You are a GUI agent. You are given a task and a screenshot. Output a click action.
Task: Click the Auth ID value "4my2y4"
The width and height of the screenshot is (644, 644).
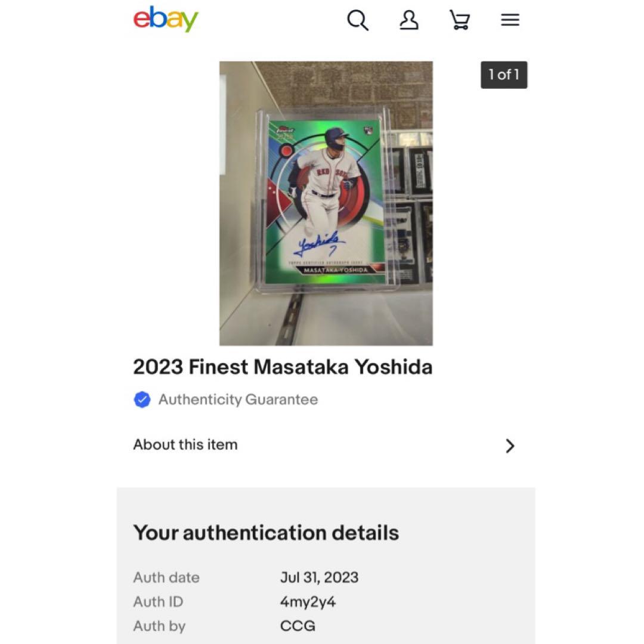308,602
